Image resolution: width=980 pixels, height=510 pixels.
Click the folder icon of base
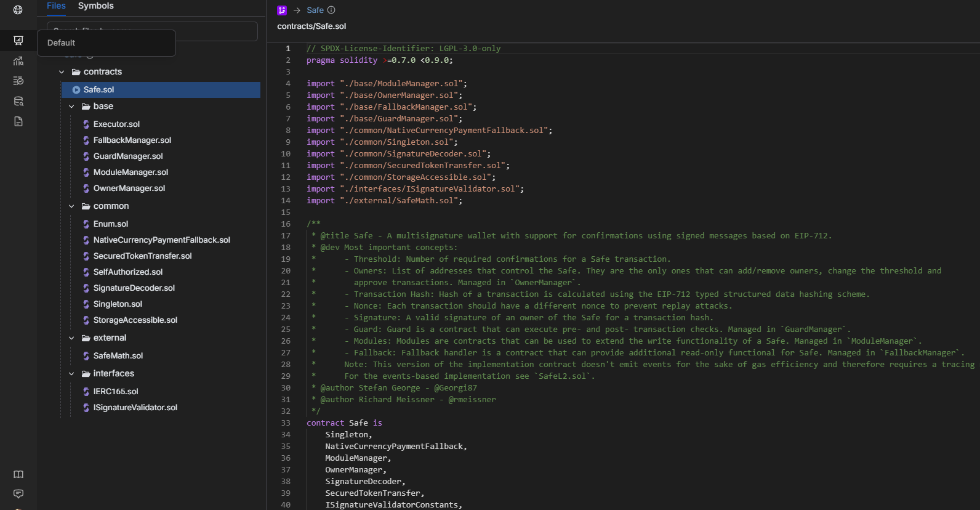pyautogui.click(x=86, y=107)
